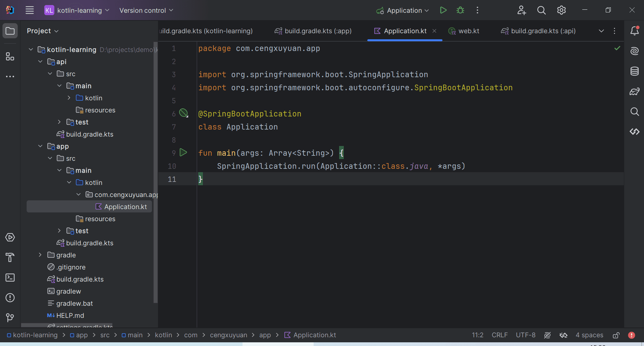
Task: Open the Git version control tool window
Action: (10, 317)
